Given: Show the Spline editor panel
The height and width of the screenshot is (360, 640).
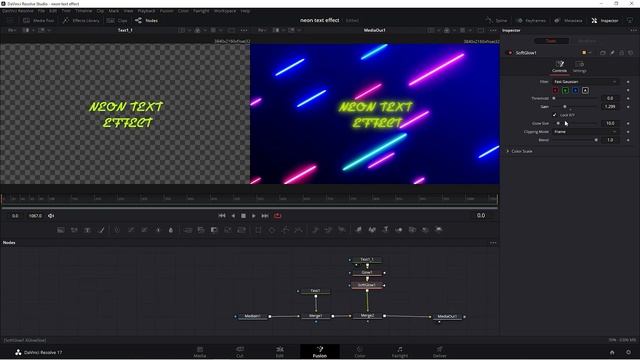Looking at the screenshot, I should coord(496,20).
